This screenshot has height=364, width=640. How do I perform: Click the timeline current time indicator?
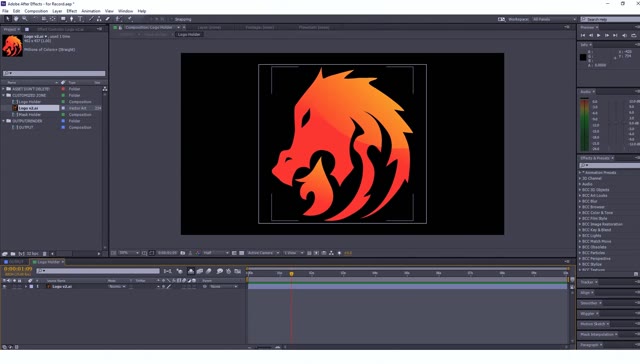click(x=291, y=274)
